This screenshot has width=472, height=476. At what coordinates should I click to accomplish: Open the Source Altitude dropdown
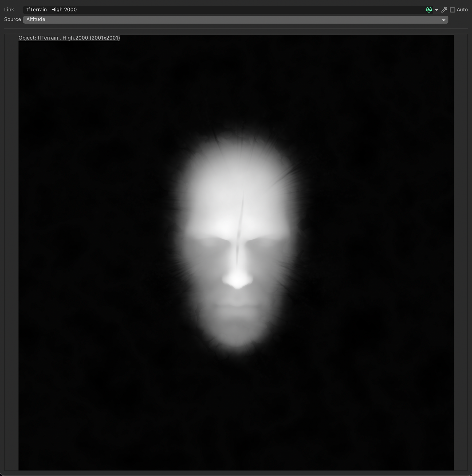click(236, 20)
